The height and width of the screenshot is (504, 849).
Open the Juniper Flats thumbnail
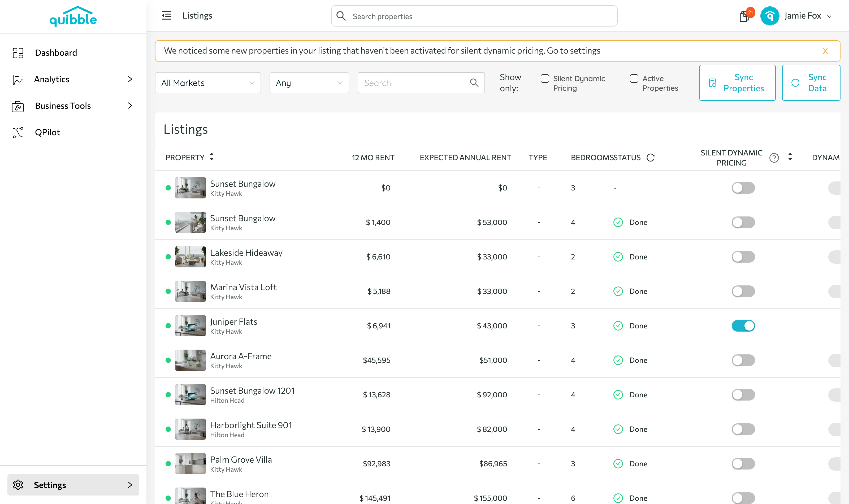click(190, 326)
